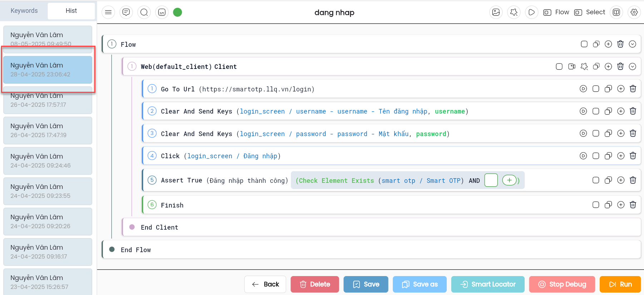Click the comment bubble icon in top toolbar
Screen dimensions: 644x295
[x=126, y=12]
